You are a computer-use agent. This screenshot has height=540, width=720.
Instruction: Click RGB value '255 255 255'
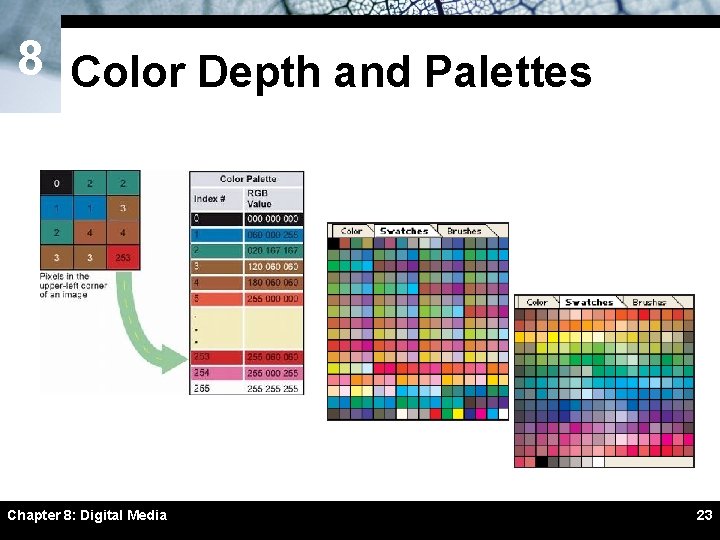[x=273, y=388]
